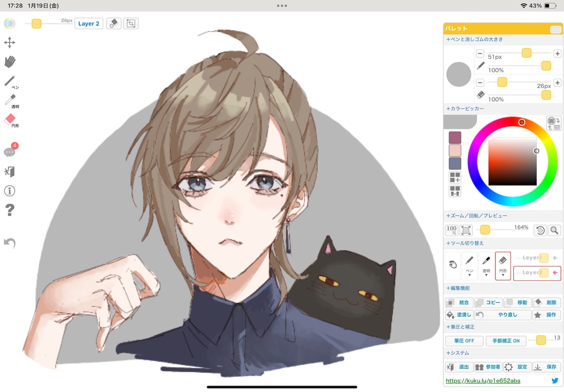Toggle 手振補正 ON stabilizer button
This screenshot has width=564, height=392.
(506, 341)
